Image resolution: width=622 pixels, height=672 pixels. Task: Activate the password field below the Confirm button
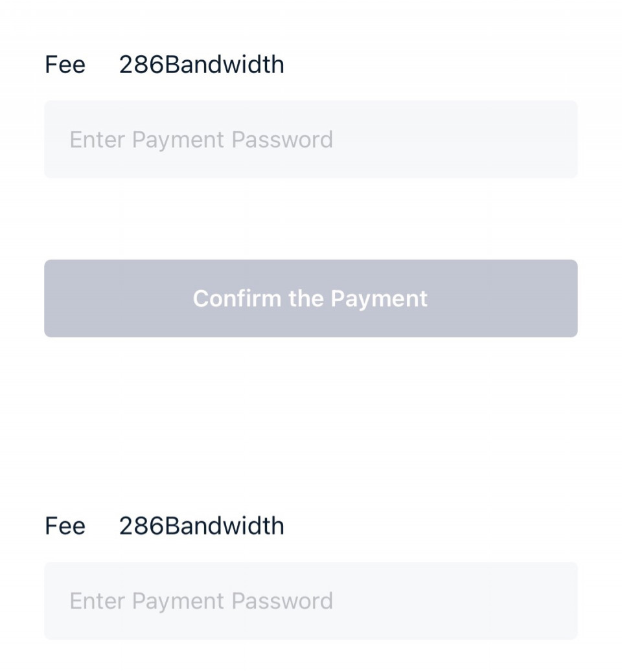click(x=311, y=601)
